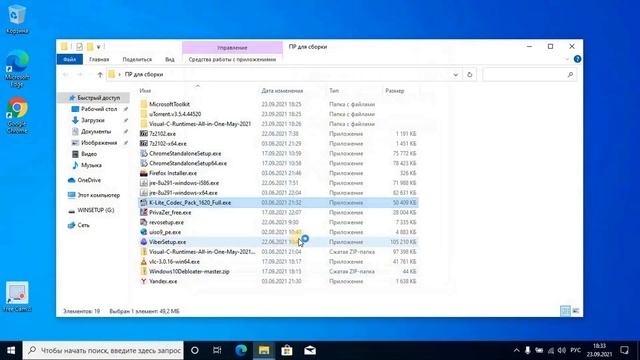This screenshot has height=360, width=640.
Task: Click the ПР для сборки address path
Action: pos(144,75)
